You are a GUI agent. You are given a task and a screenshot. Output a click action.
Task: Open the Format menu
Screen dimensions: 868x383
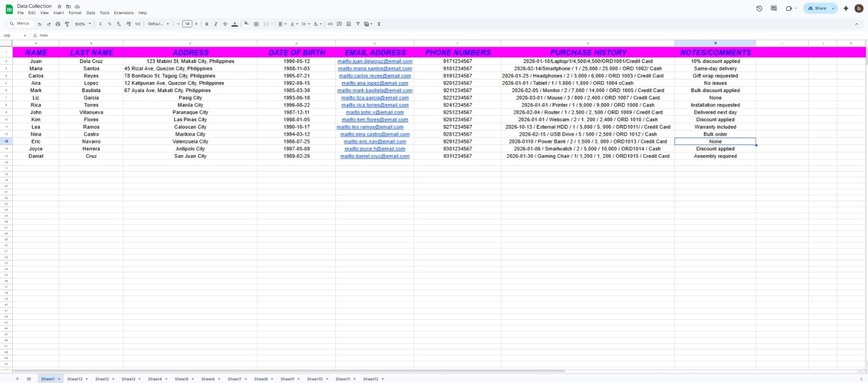pos(75,13)
